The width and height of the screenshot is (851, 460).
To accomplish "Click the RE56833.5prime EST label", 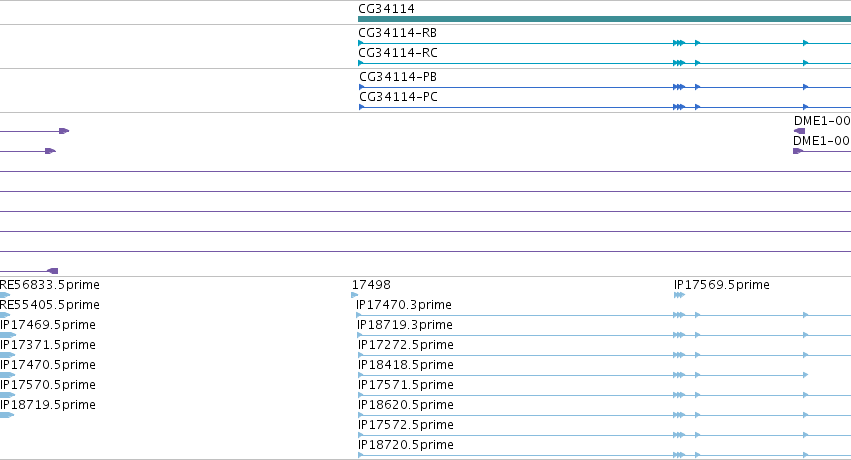I will [50, 285].
